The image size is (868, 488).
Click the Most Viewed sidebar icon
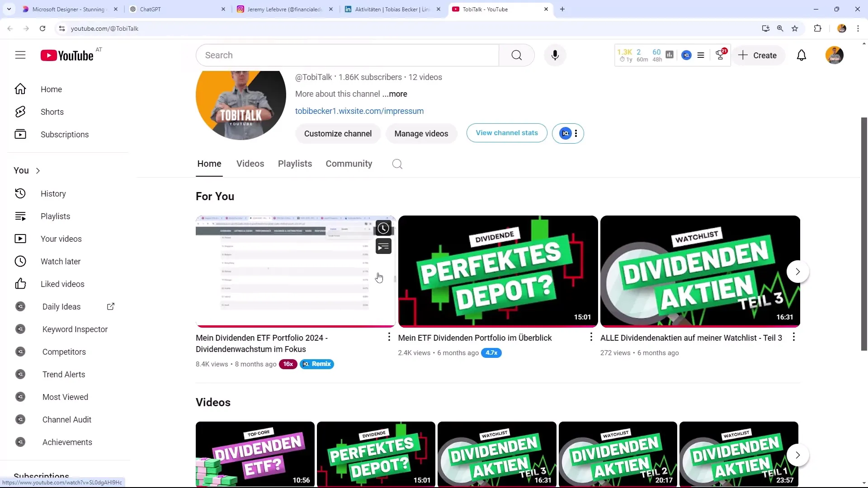point(20,396)
